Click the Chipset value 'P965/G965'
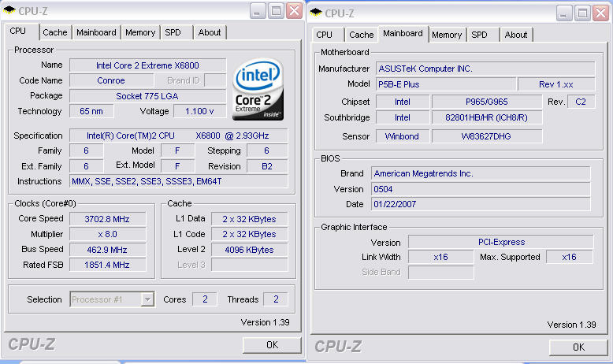Screen dimensions: 613x364 pos(487,102)
